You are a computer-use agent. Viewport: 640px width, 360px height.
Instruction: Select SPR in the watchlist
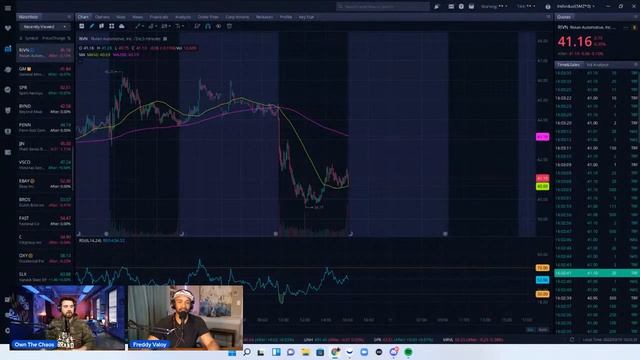pyautogui.click(x=45, y=90)
